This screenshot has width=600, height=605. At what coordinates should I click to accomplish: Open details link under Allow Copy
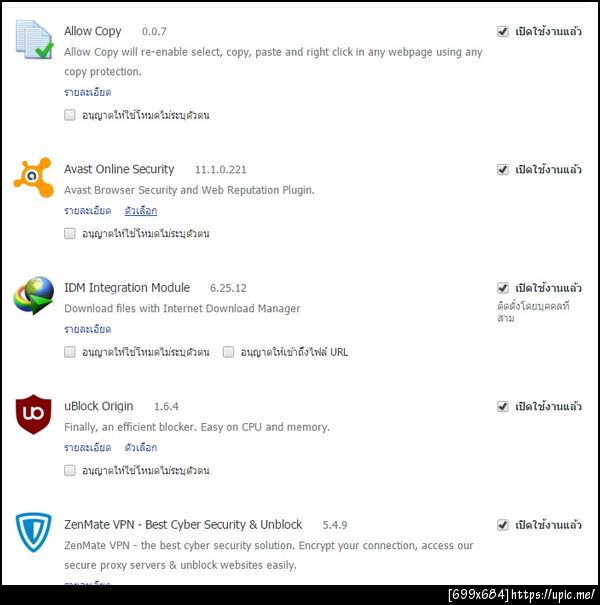pyautogui.click(x=88, y=92)
